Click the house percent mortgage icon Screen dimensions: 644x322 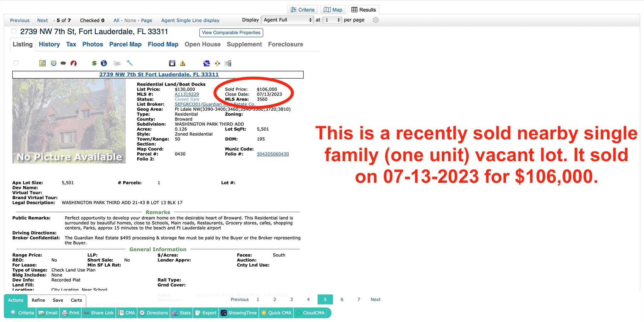click(206, 63)
